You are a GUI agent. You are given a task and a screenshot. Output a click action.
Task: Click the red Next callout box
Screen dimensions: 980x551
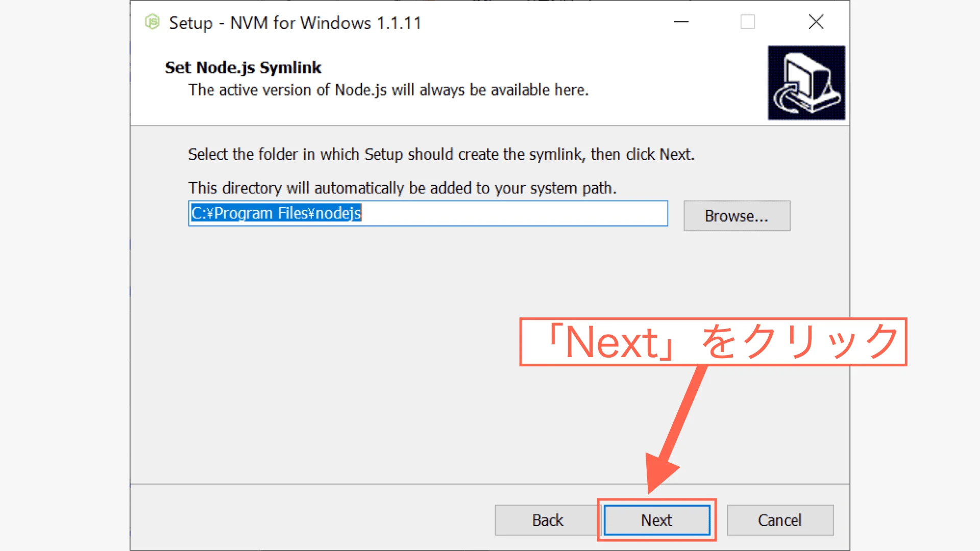[x=714, y=343]
